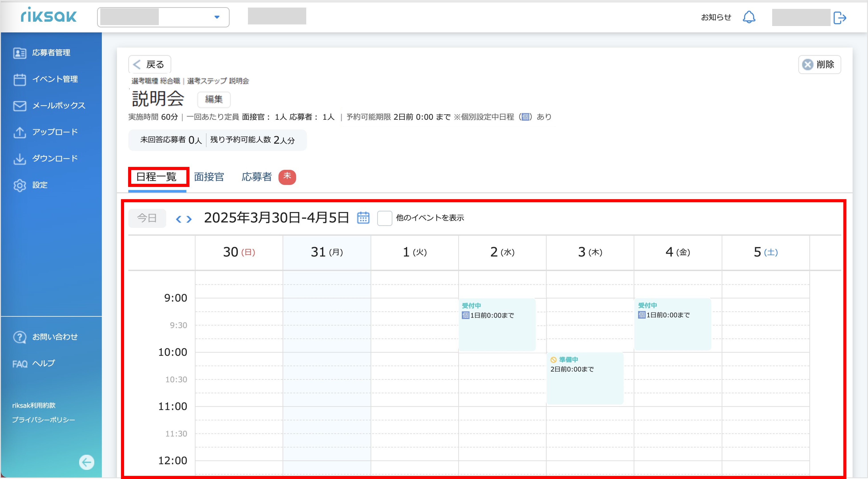Enable 他のイベントを表示 checkbox

385,218
